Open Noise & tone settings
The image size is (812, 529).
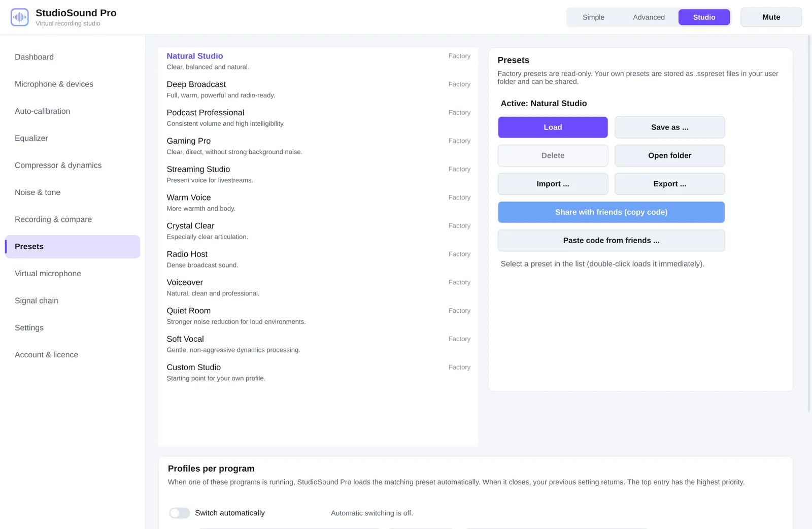[x=73, y=192]
